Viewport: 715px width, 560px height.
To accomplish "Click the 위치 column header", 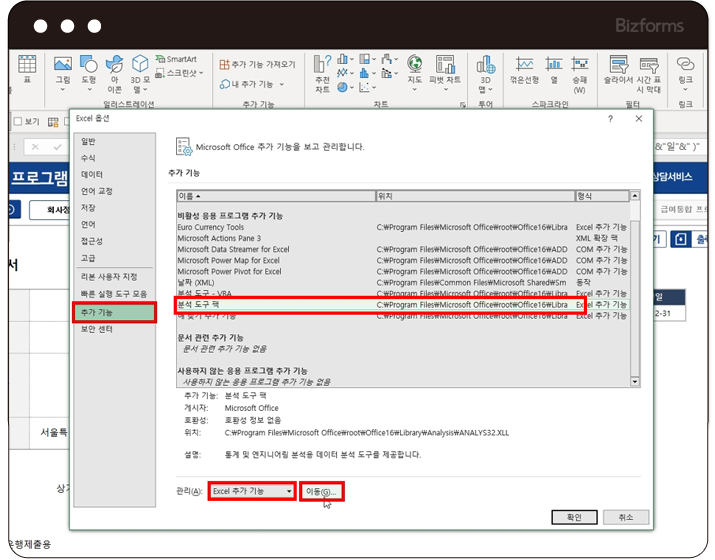I will click(x=475, y=196).
